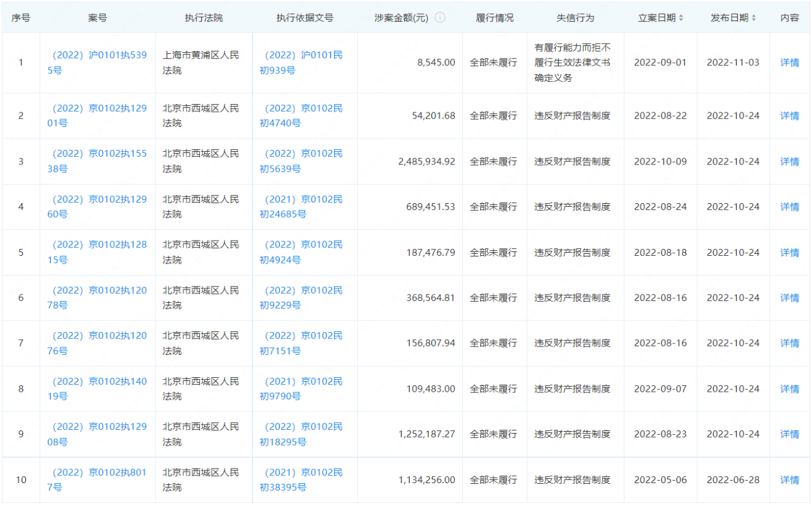Click 详情 for row 3
812x506 pixels.
(790, 161)
